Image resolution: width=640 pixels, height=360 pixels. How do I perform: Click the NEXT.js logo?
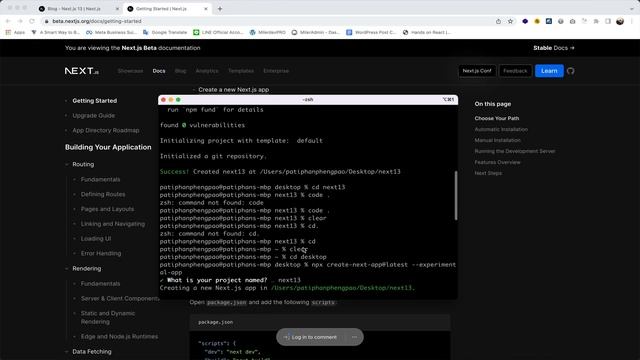(82, 71)
